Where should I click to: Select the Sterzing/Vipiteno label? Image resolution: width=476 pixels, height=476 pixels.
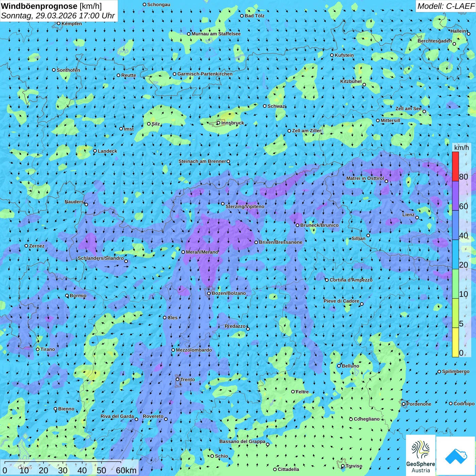click(x=245, y=206)
